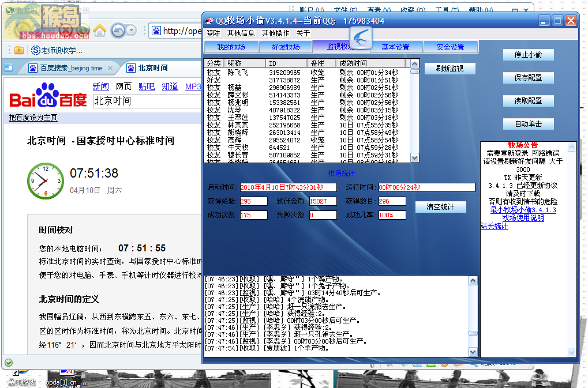Viewport: 588px width, 388px height.
Task: Select the 王翠莲 row in the monitor list
Action: 307,117
